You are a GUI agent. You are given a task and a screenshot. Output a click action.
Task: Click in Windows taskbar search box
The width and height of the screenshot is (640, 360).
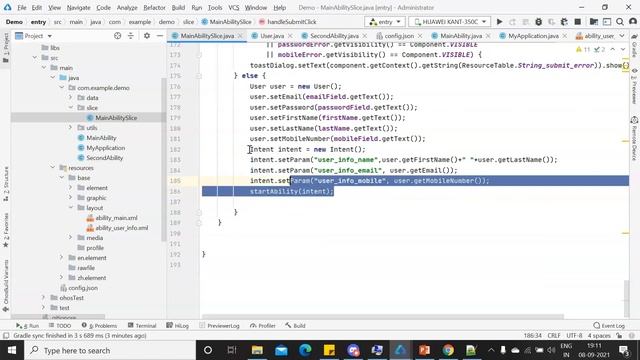(x=110, y=350)
